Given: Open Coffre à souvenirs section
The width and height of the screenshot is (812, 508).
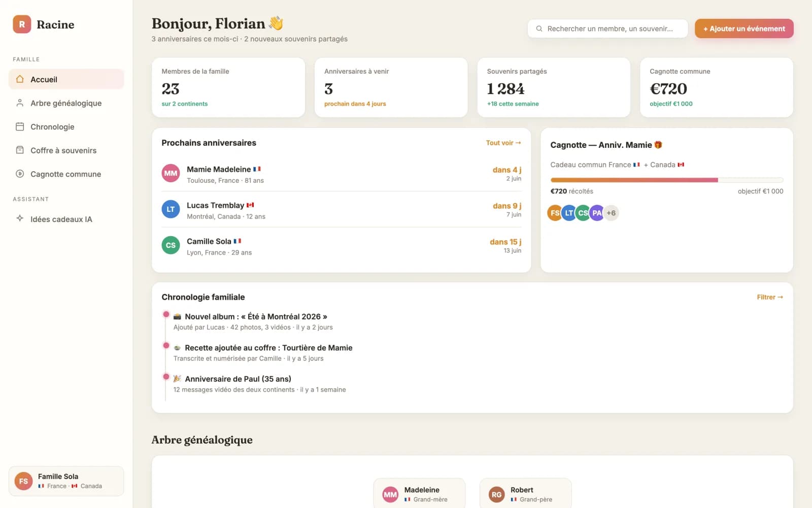Looking at the screenshot, I should point(66,150).
